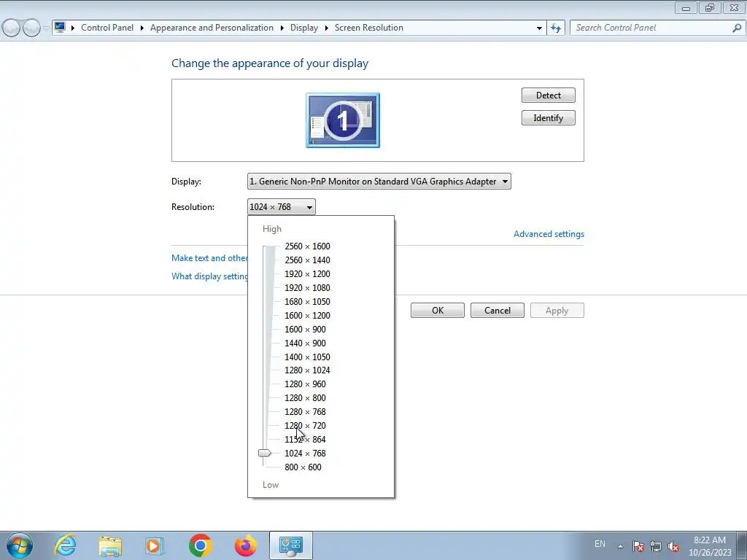747x560 pixels.
Task: Click the Identify button
Action: [x=549, y=118]
